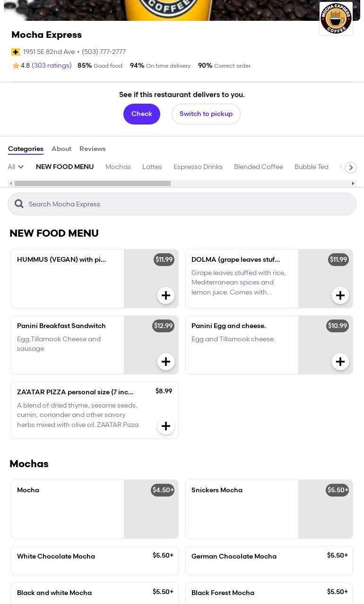364x604 pixels.
Task: Click the scrollbar right arrow
Action: (x=353, y=184)
